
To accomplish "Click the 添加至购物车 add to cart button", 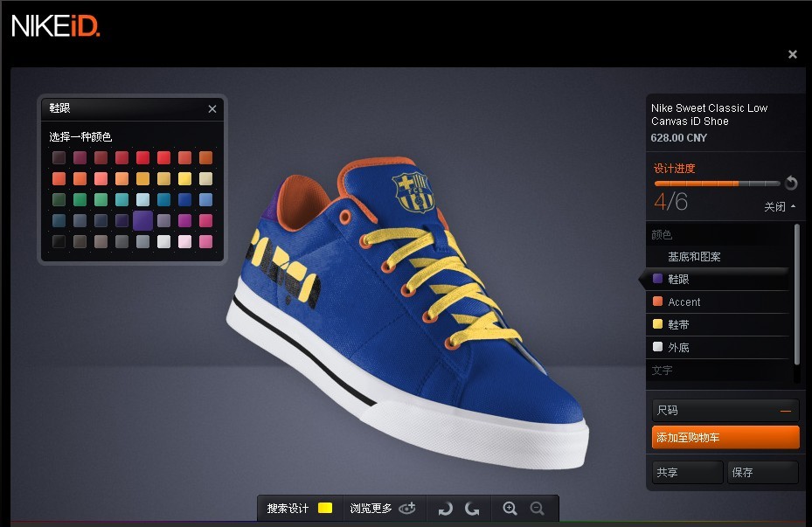I will tap(724, 437).
